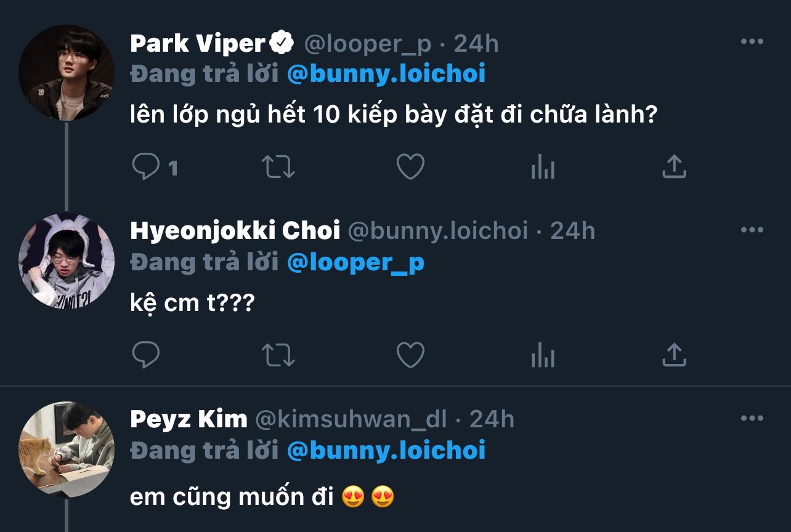
Task: Open the @looper_p mention link
Action: point(355,262)
